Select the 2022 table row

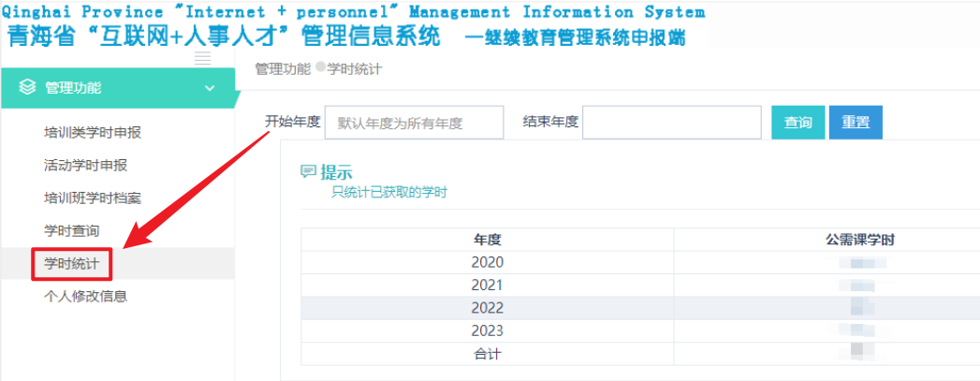[x=488, y=308]
